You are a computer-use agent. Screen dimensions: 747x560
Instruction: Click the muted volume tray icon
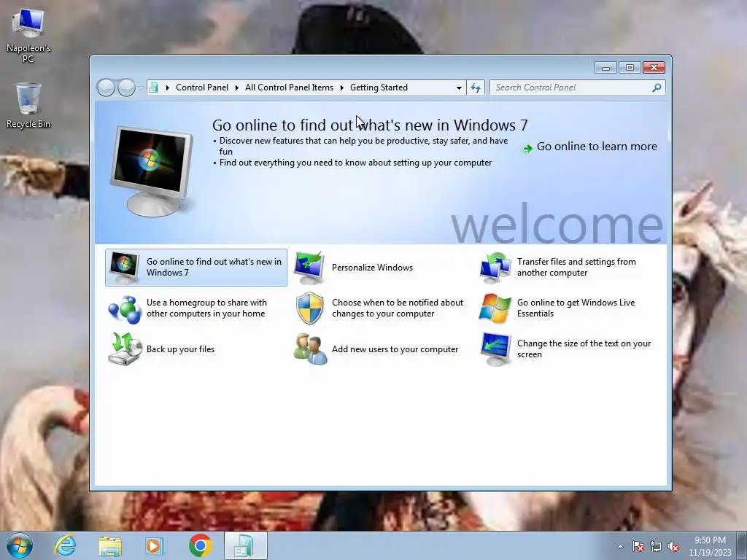[673, 547]
